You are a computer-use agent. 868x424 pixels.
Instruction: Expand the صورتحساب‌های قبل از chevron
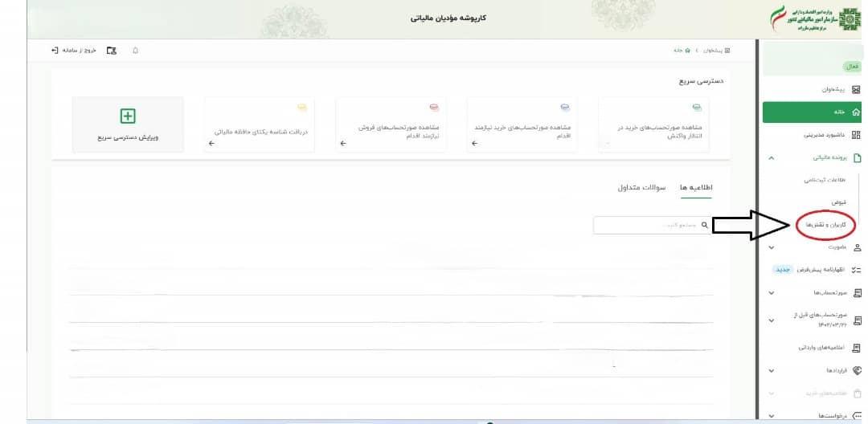pos(771,320)
